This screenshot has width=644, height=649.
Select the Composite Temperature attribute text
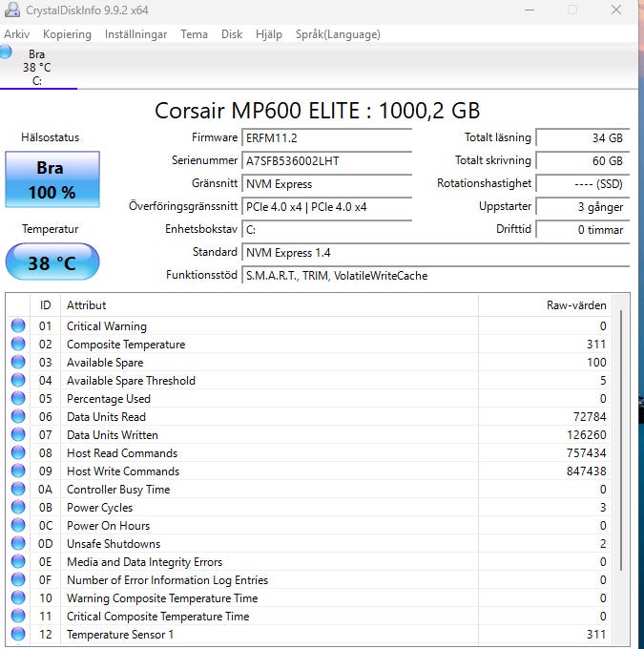[126, 345]
